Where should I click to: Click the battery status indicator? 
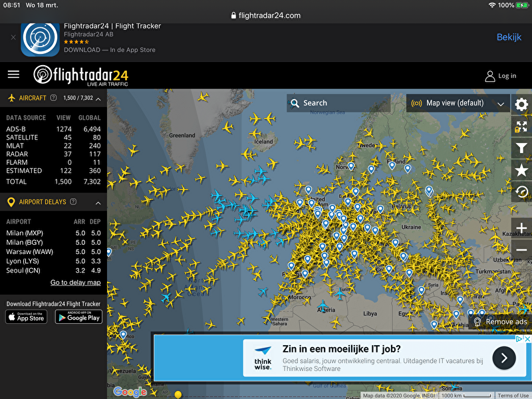[x=521, y=5]
